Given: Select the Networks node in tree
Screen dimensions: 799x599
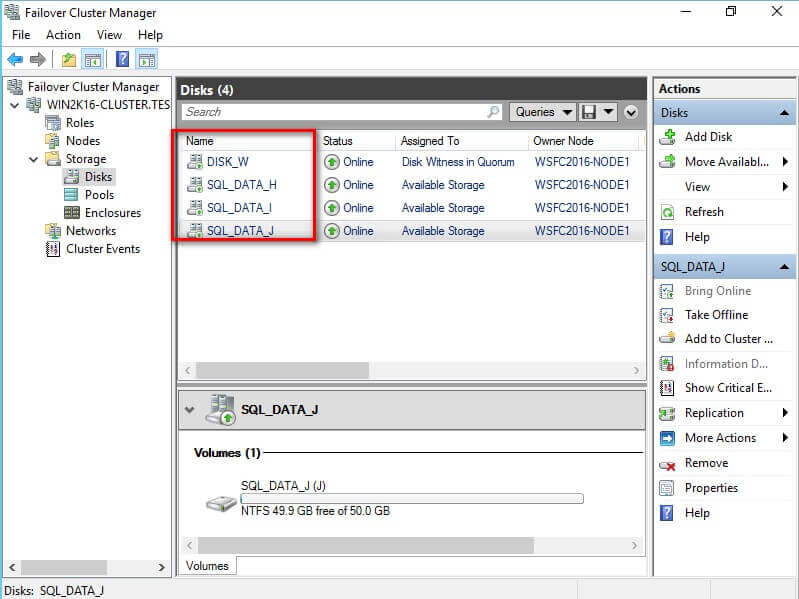Looking at the screenshot, I should (91, 231).
